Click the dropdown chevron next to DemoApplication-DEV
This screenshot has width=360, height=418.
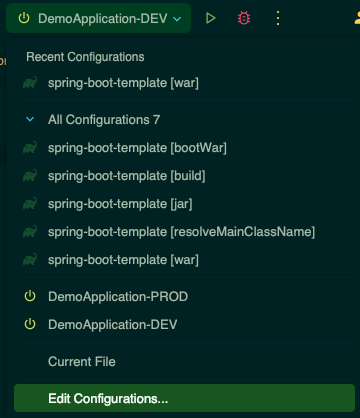pyautogui.click(x=177, y=19)
